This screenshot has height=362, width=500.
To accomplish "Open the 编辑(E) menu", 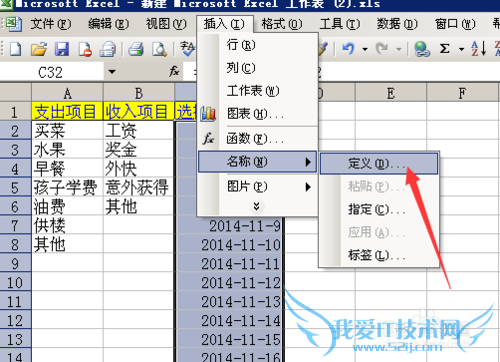I will (108, 24).
